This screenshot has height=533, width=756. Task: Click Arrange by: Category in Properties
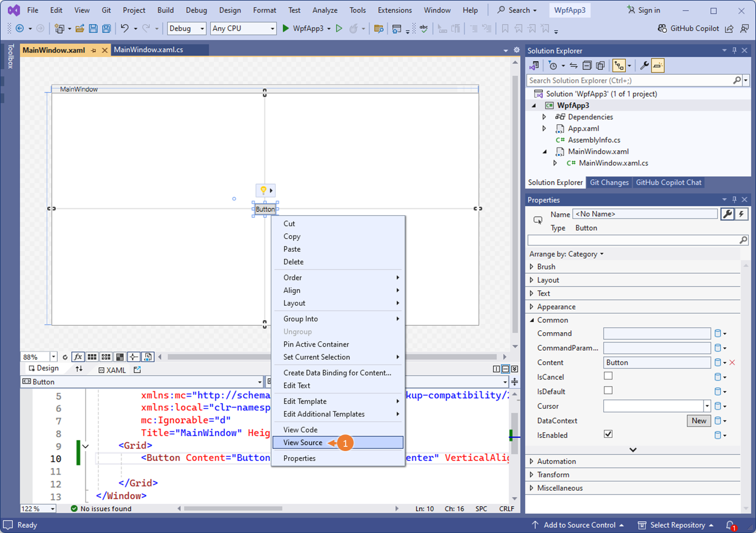[x=566, y=254]
